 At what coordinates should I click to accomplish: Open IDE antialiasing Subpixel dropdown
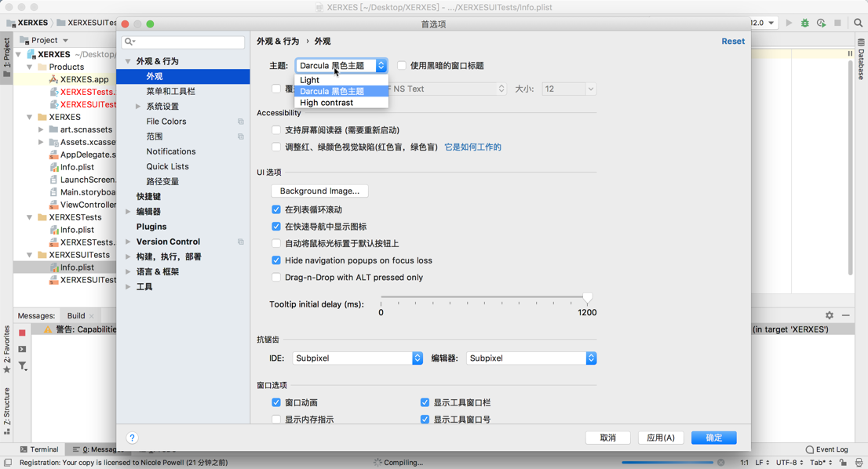[357, 358]
